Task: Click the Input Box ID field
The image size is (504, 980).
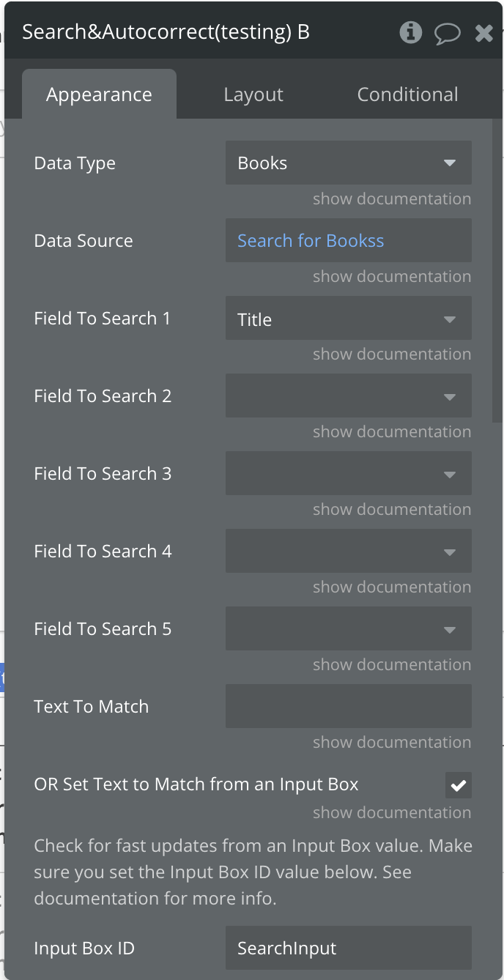Action: [348, 949]
